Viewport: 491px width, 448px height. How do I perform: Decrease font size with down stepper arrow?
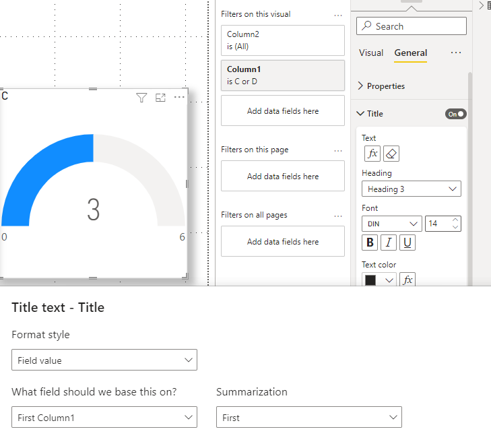[455, 227]
